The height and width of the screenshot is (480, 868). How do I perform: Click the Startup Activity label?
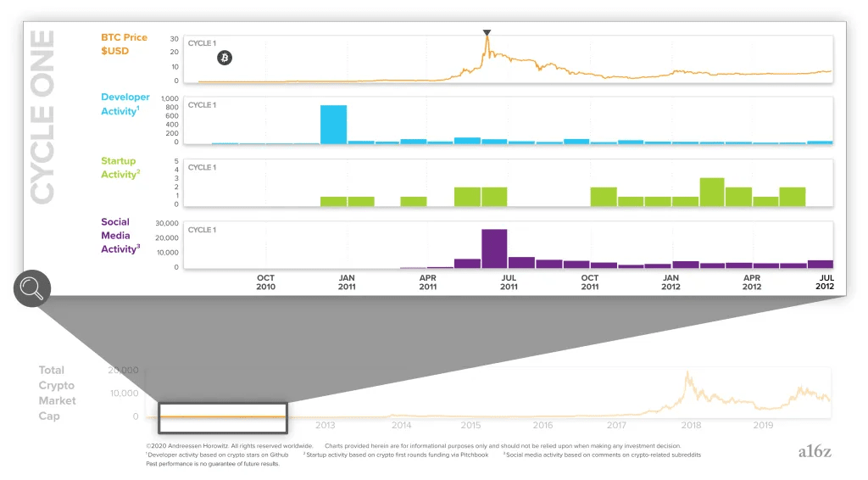click(120, 168)
